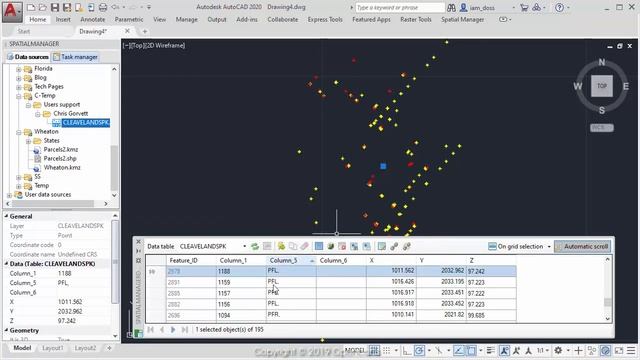The height and width of the screenshot is (360, 640).
Task: Toggle annotation visibility icon in status bar
Action: [x=504, y=351]
